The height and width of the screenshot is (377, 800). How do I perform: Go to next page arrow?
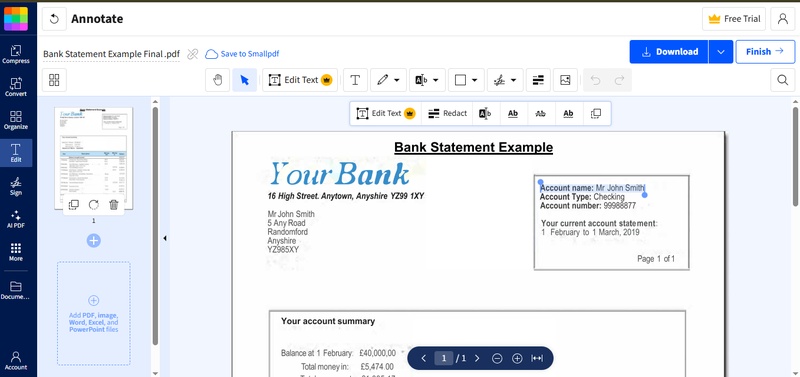click(477, 358)
